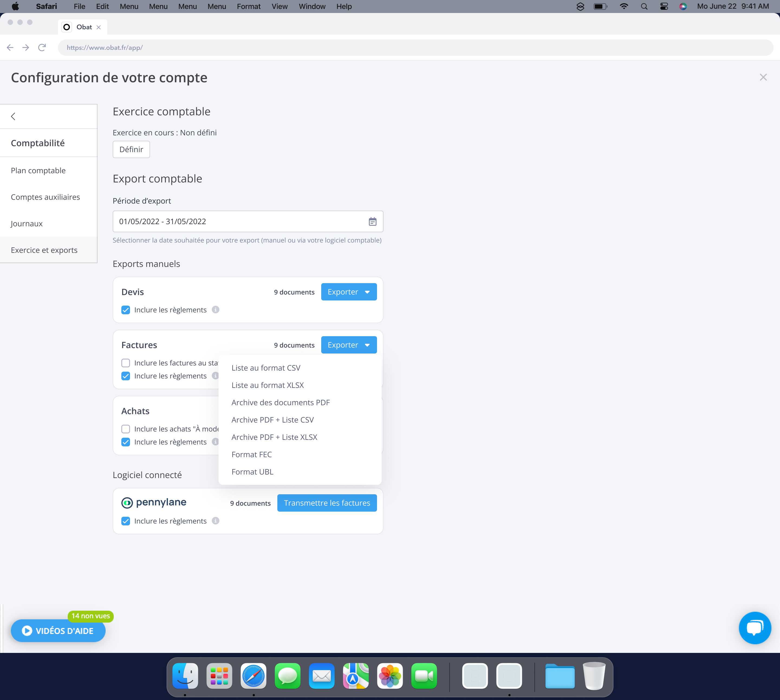
Task: Choose Format FEC from export menu
Action: [252, 454]
